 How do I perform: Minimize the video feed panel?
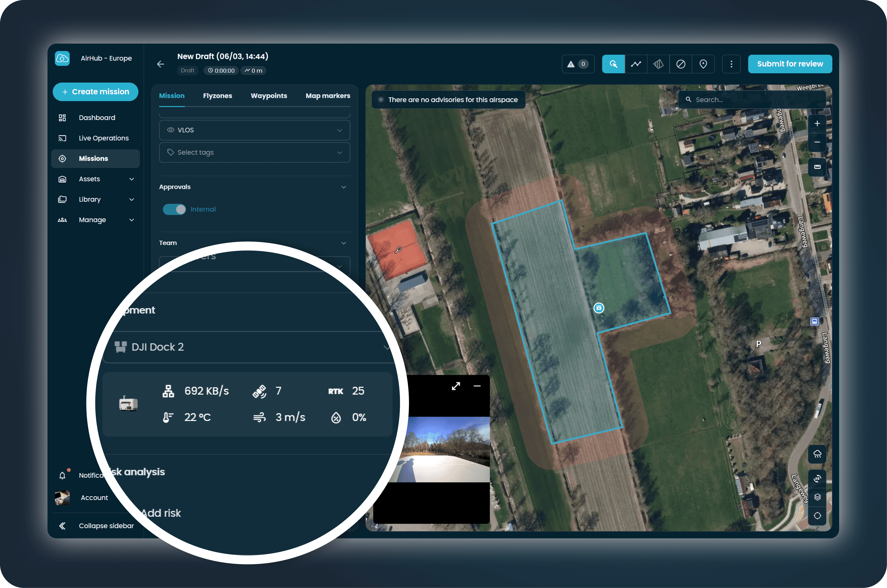click(477, 386)
